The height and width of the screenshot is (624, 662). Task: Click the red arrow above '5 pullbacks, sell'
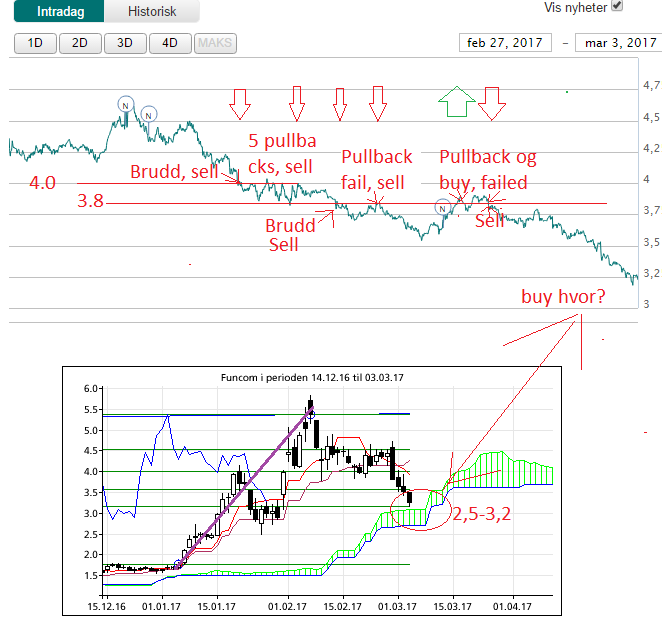[x=296, y=101]
